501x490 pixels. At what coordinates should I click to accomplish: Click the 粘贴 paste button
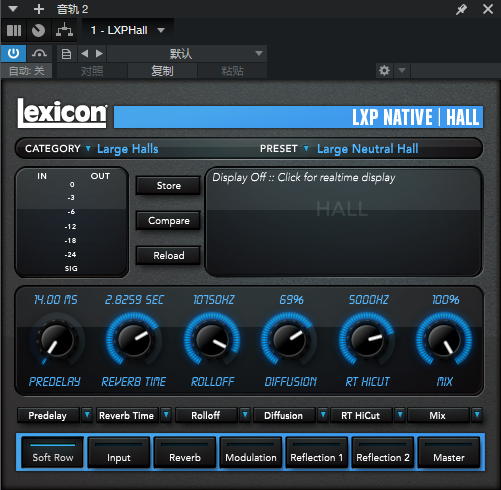[232, 71]
